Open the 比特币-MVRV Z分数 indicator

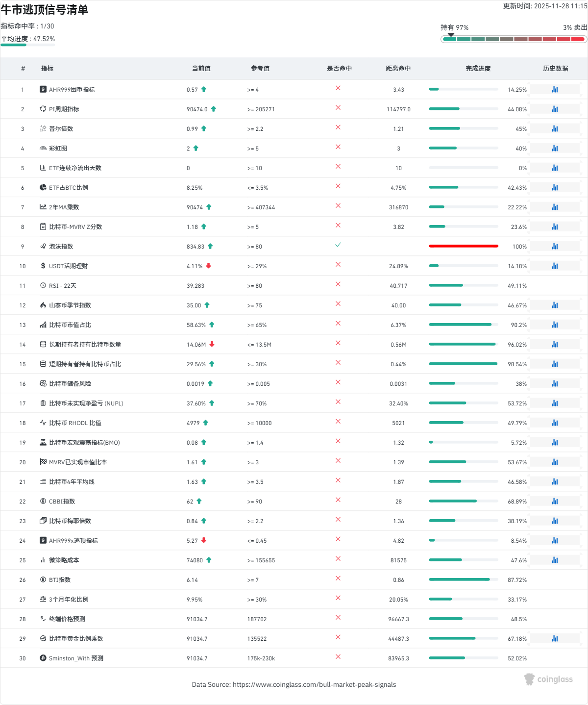click(75, 227)
